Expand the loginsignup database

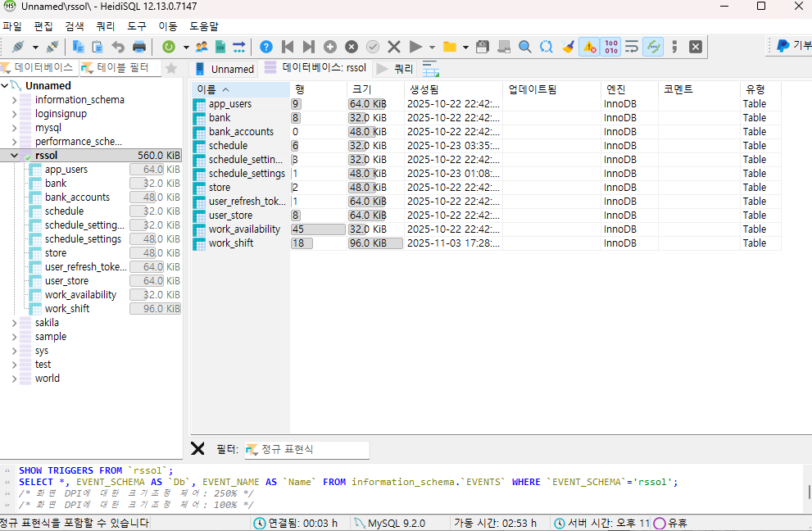click(x=15, y=113)
